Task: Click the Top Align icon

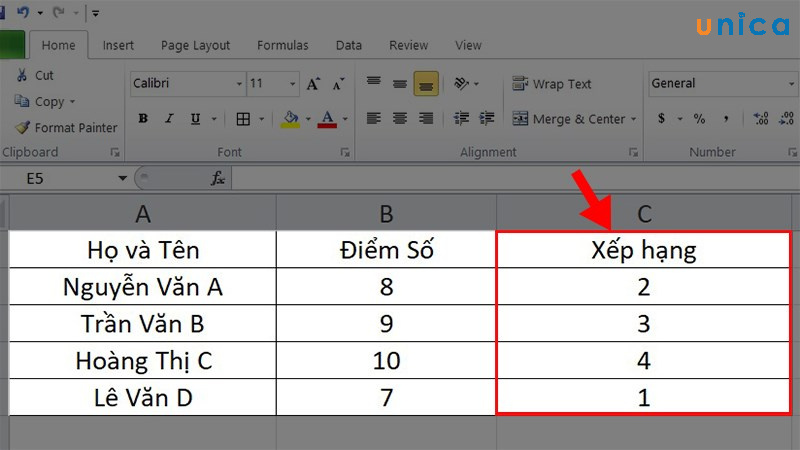Action: coord(374,83)
